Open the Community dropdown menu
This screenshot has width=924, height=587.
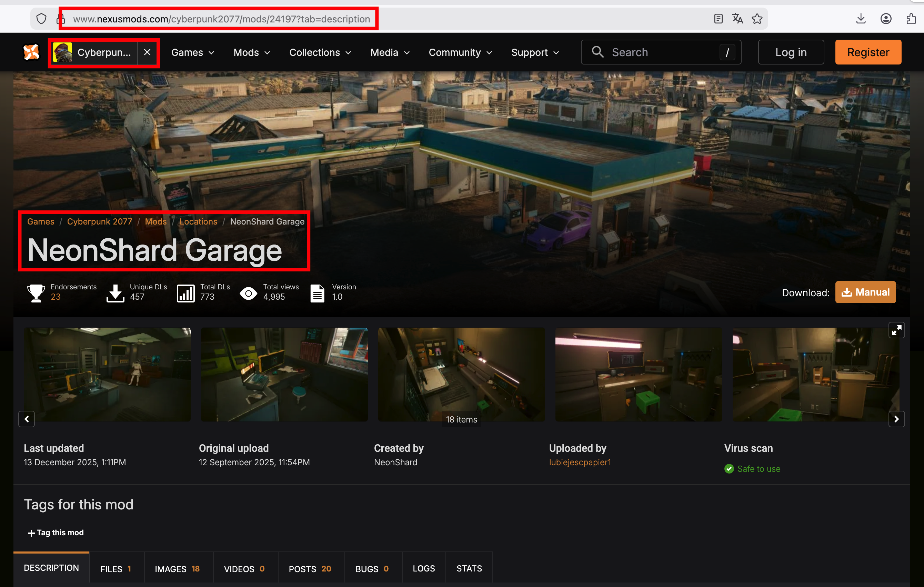click(460, 52)
